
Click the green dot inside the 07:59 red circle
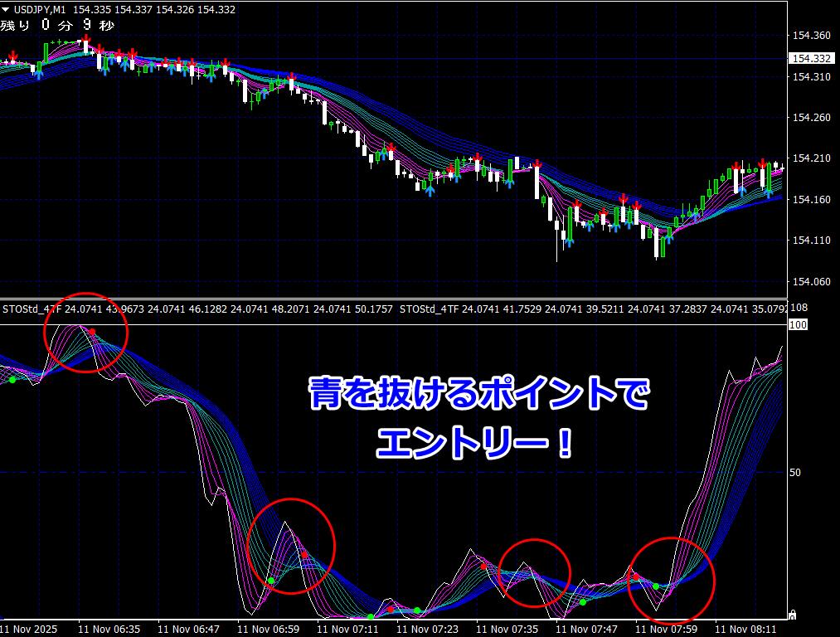point(656,586)
